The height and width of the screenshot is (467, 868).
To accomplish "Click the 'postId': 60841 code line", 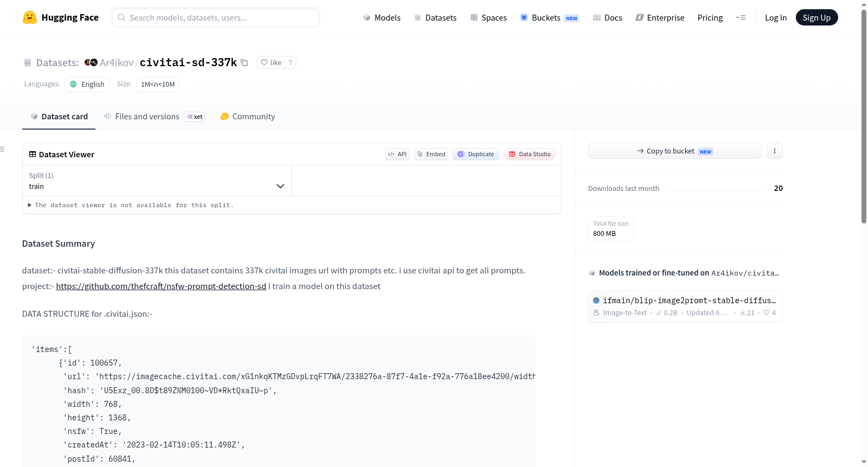I will click(x=99, y=459).
